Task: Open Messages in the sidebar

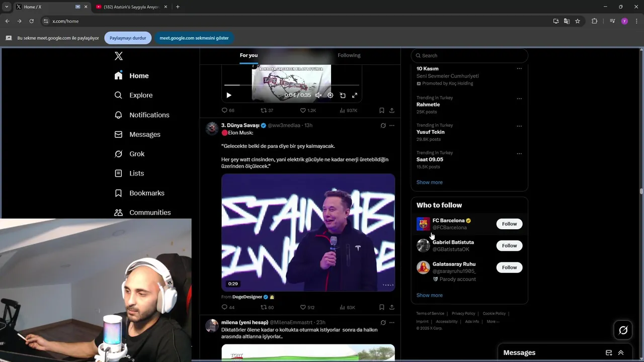Action: [x=137, y=134]
